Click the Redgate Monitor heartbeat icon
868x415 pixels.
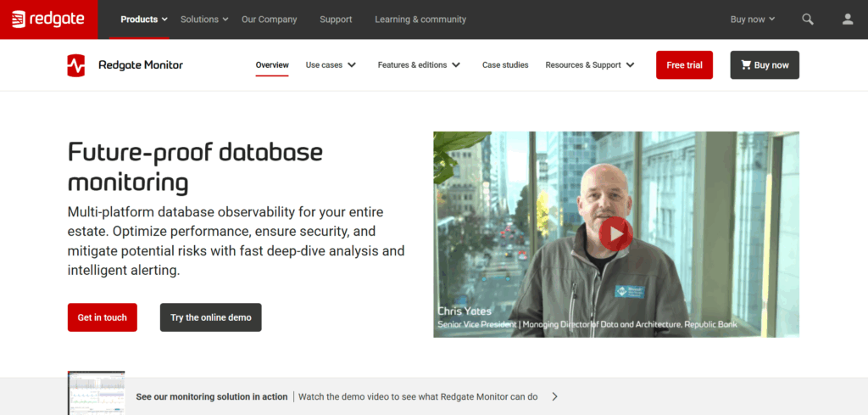pos(76,65)
